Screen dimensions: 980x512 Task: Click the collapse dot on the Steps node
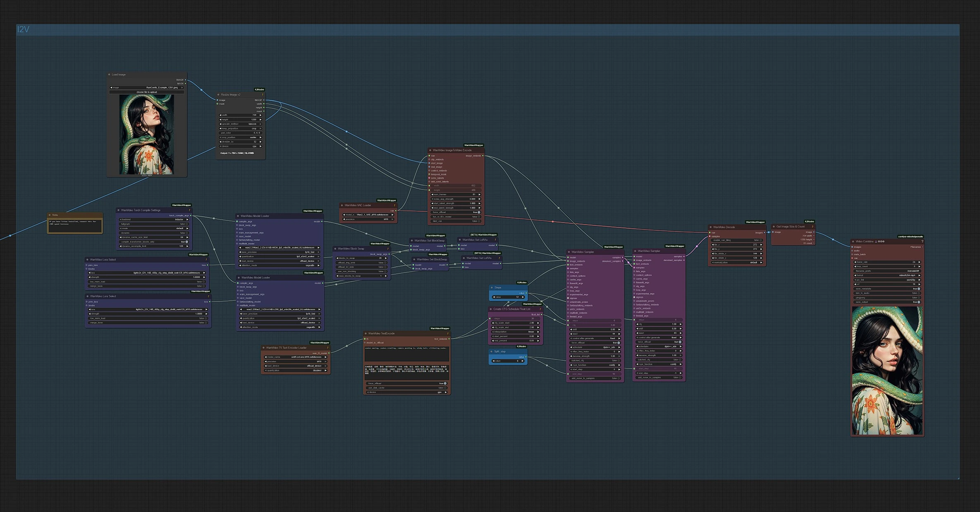[x=492, y=287]
